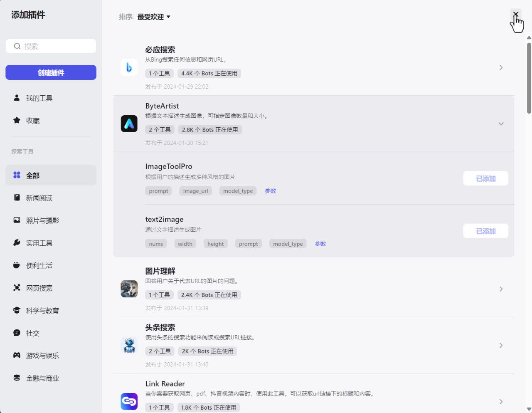Collapse the ByteArtist plugin row
This screenshot has height=413, width=532.
pyautogui.click(x=501, y=124)
